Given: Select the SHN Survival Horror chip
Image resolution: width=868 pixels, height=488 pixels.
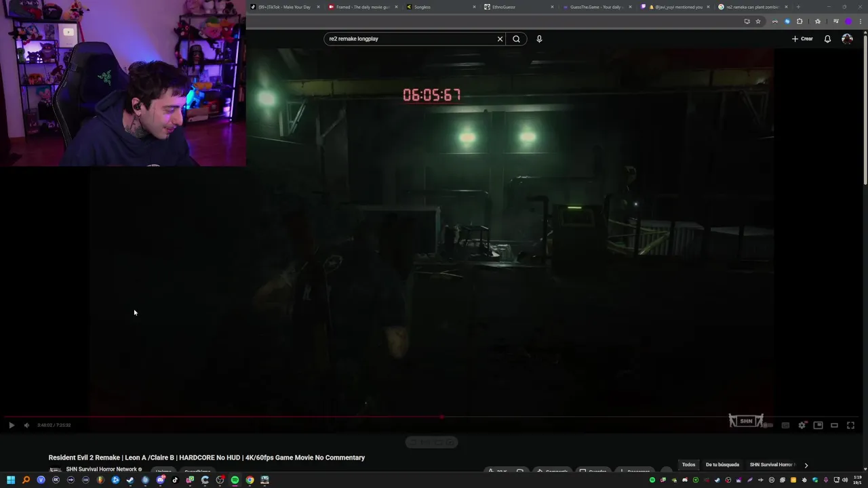Looking at the screenshot, I should click(x=772, y=465).
